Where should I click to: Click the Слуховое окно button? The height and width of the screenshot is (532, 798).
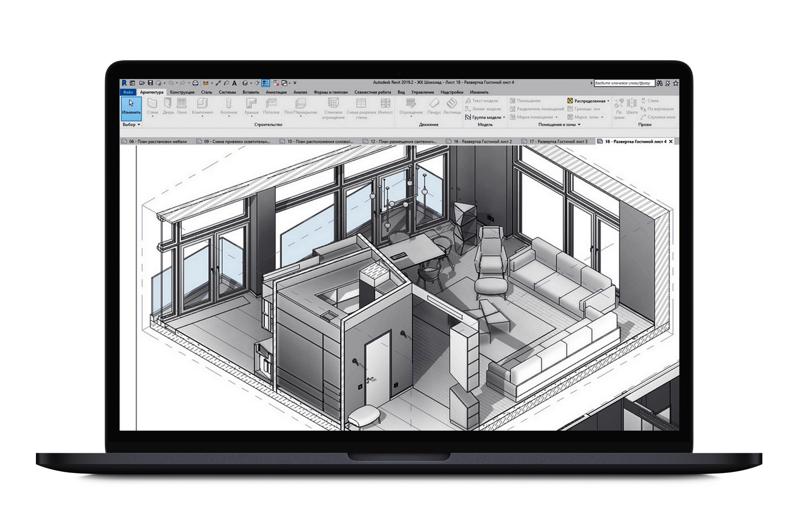(x=658, y=117)
